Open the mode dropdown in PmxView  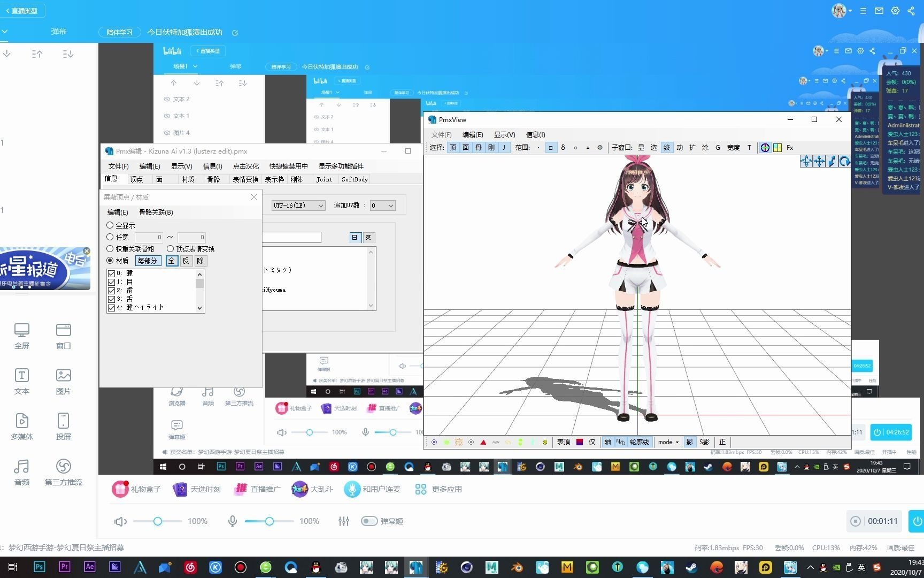pos(668,442)
